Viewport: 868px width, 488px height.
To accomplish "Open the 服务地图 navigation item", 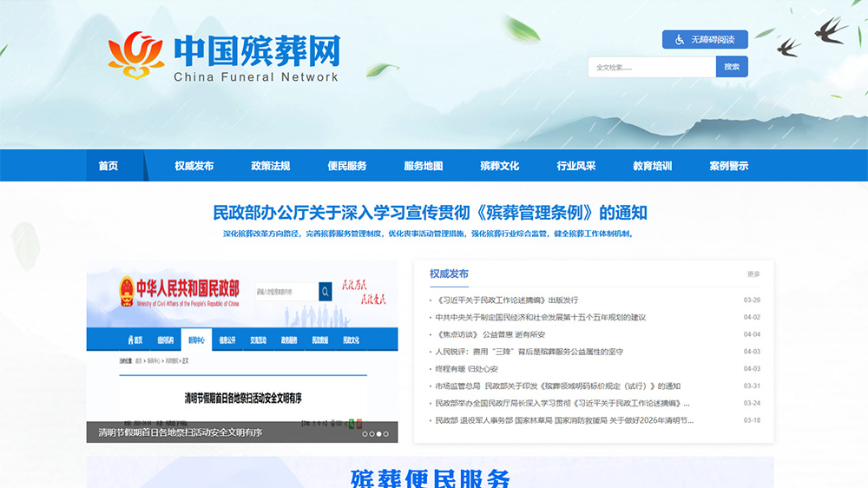I will pos(423,166).
